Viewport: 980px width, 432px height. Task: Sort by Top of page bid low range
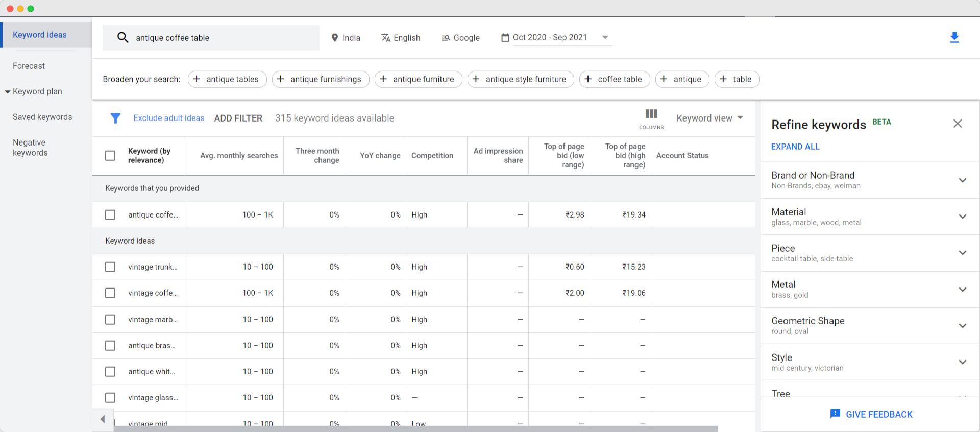[564, 156]
